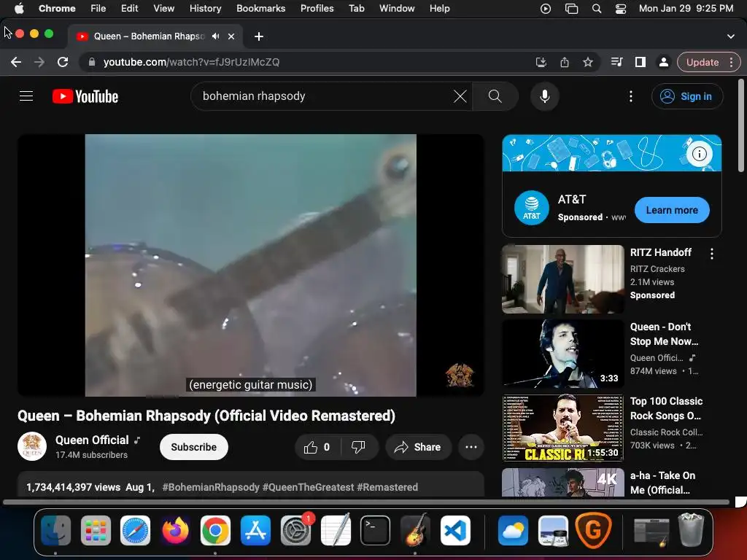Toggle Chrome side panel
The image size is (747, 560).
tap(640, 62)
